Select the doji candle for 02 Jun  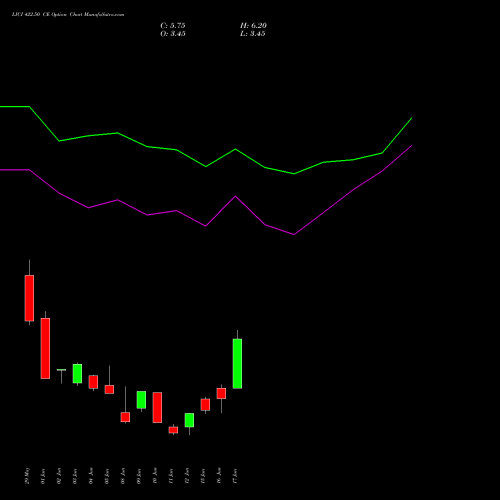pos(61,370)
